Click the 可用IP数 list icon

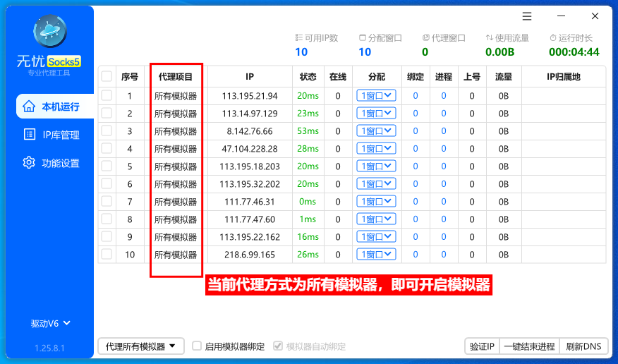point(298,38)
